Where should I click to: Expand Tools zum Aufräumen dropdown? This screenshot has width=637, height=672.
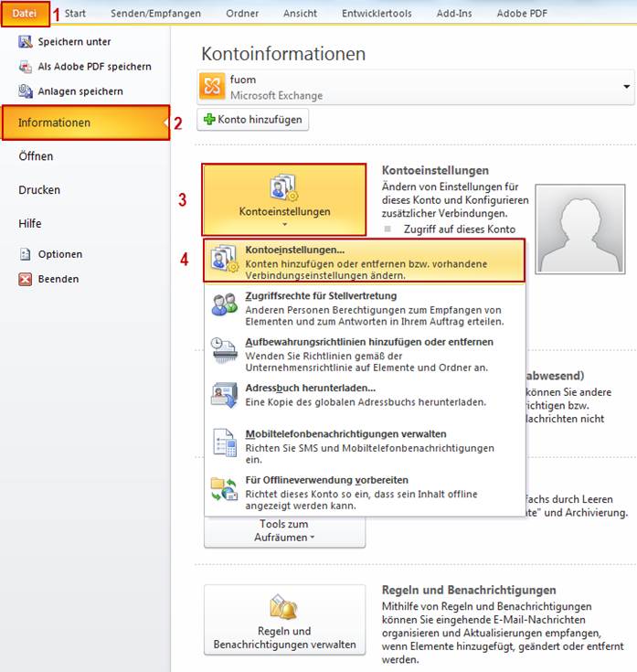(x=284, y=531)
